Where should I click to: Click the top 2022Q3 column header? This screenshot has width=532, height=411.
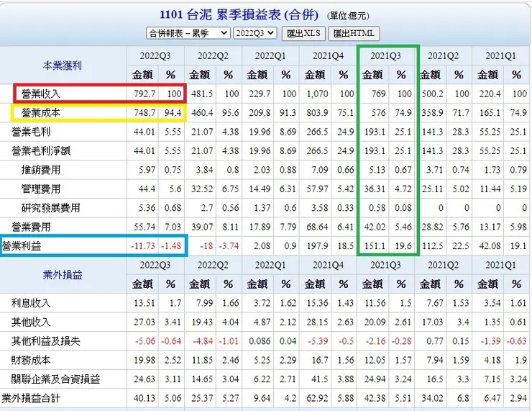tap(155, 55)
